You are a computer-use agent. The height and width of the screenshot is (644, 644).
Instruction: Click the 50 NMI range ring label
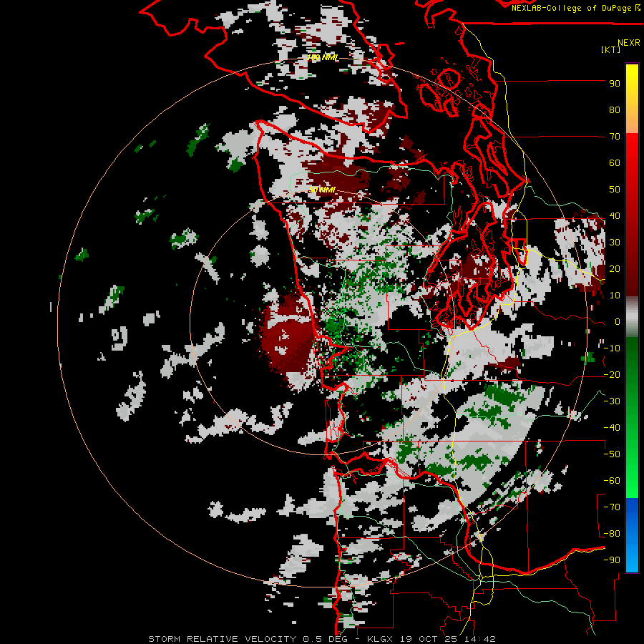pyautogui.click(x=323, y=190)
